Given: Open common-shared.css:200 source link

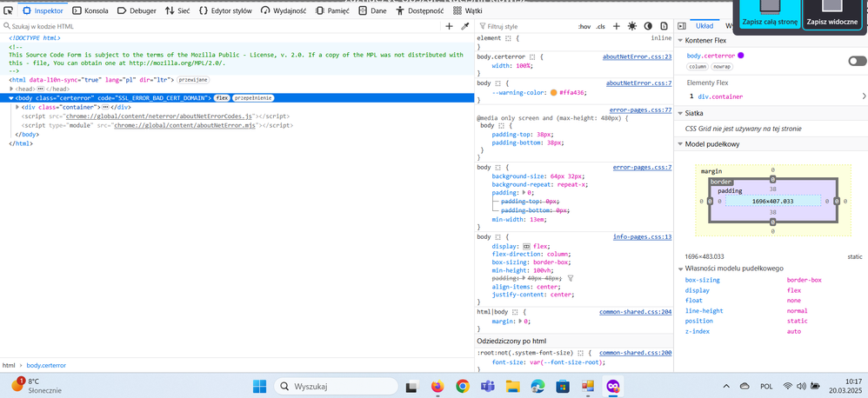Looking at the screenshot, I should (x=636, y=352).
